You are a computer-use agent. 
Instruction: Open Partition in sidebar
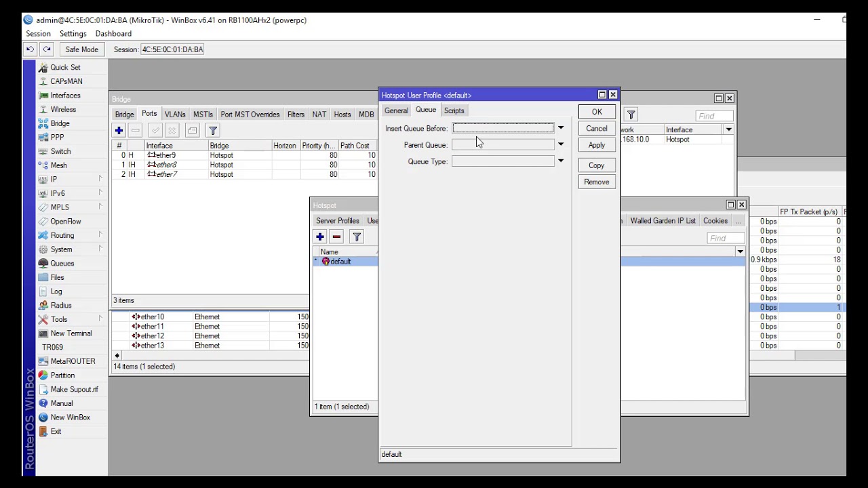tap(62, 375)
